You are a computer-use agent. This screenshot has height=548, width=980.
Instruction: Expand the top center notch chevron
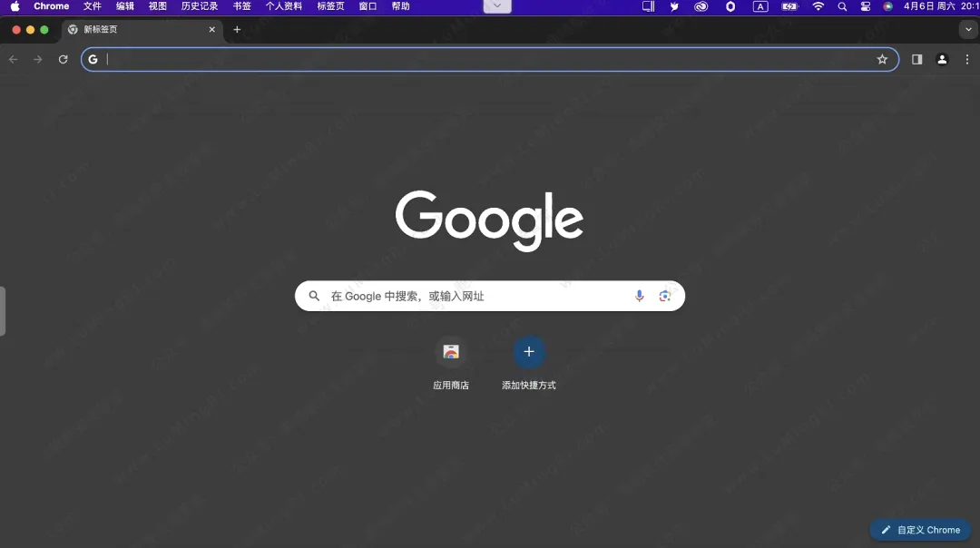tap(497, 6)
